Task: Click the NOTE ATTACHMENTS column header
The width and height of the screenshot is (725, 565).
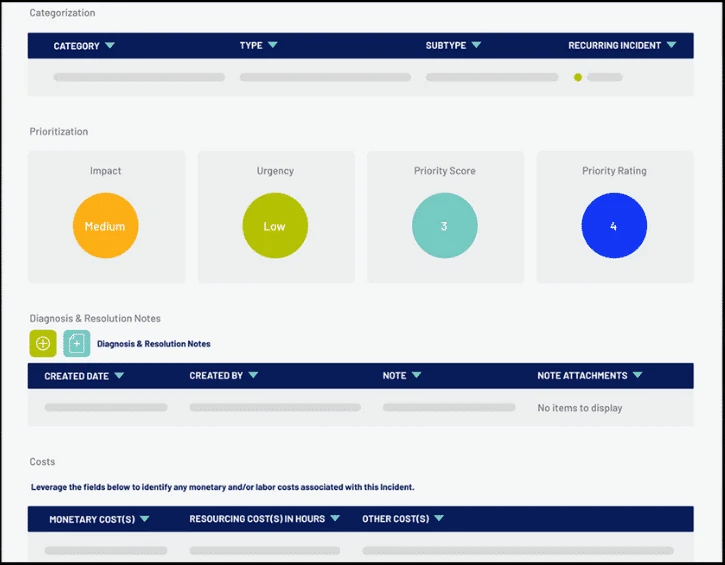Action: coord(582,375)
